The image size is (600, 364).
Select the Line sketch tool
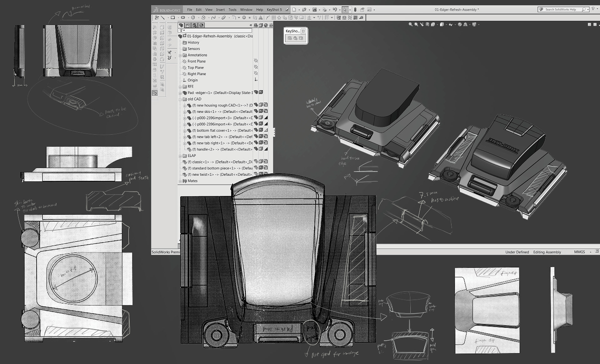pos(163,18)
